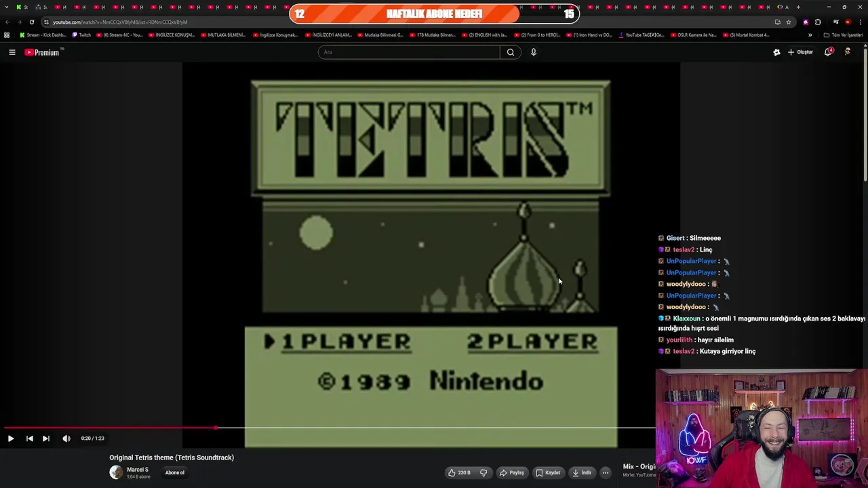Click chat username Gisert
This screenshot has width=868, height=488.
coord(675,238)
